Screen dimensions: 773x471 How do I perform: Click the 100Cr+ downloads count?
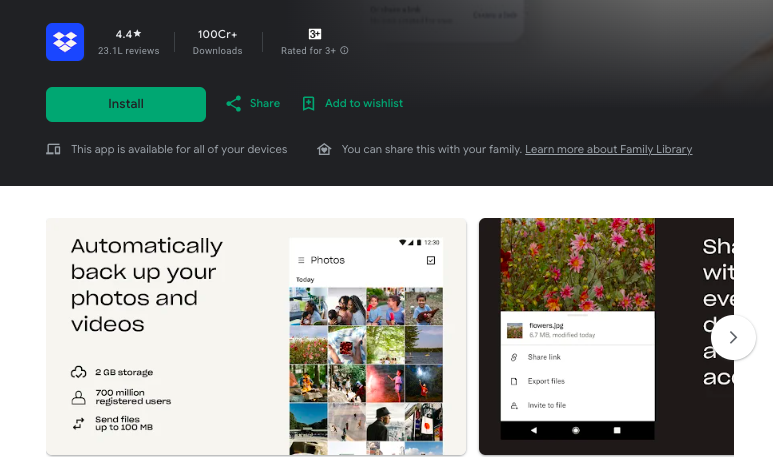217,34
